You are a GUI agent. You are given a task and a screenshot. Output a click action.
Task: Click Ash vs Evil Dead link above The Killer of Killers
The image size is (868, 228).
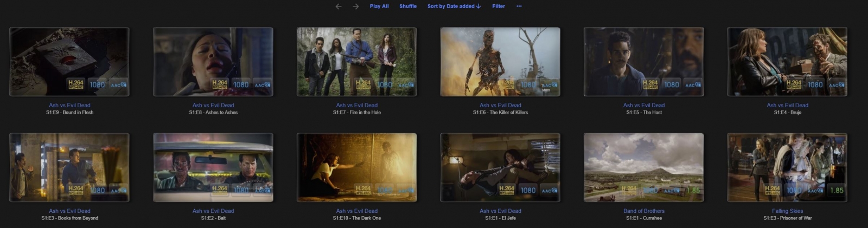click(x=500, y=105)
